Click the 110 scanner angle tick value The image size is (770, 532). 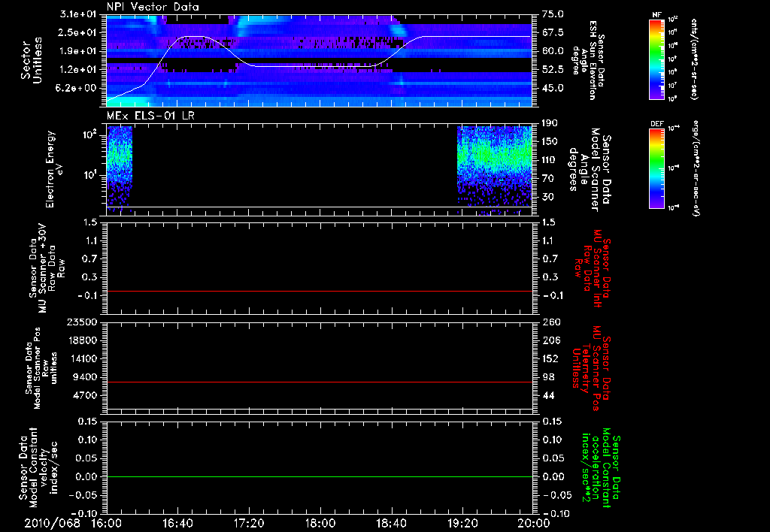(x=550, y=160)
